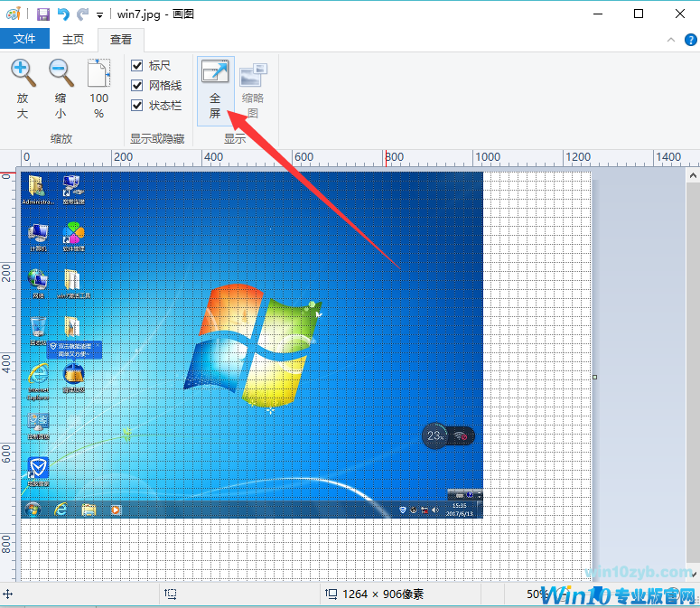Select the View (查看) tab
This screenshot has height=608, width=700.
121,39
